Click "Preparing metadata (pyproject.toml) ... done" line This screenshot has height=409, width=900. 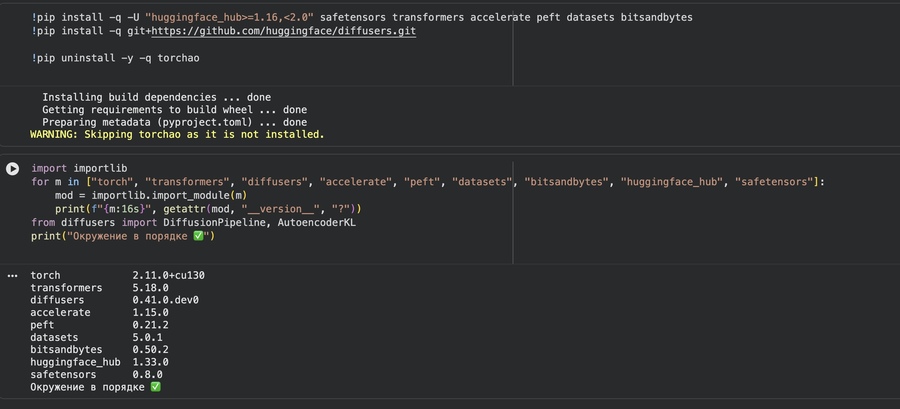(174, 122)
